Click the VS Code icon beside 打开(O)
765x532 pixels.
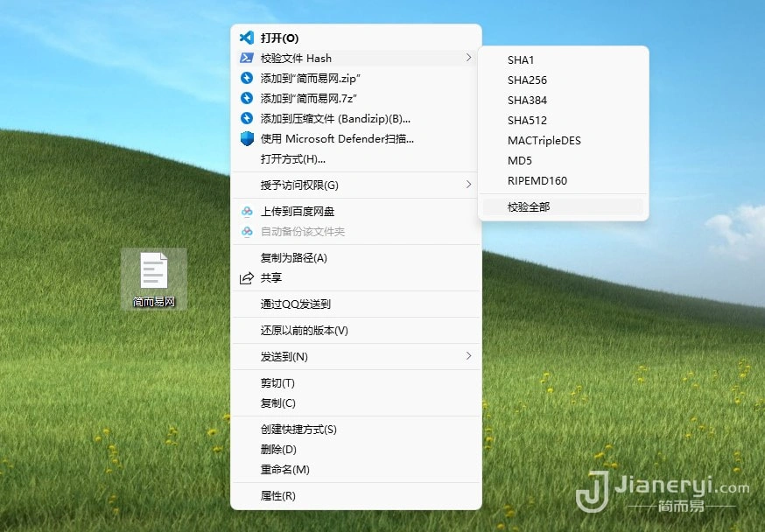(247, 38)
